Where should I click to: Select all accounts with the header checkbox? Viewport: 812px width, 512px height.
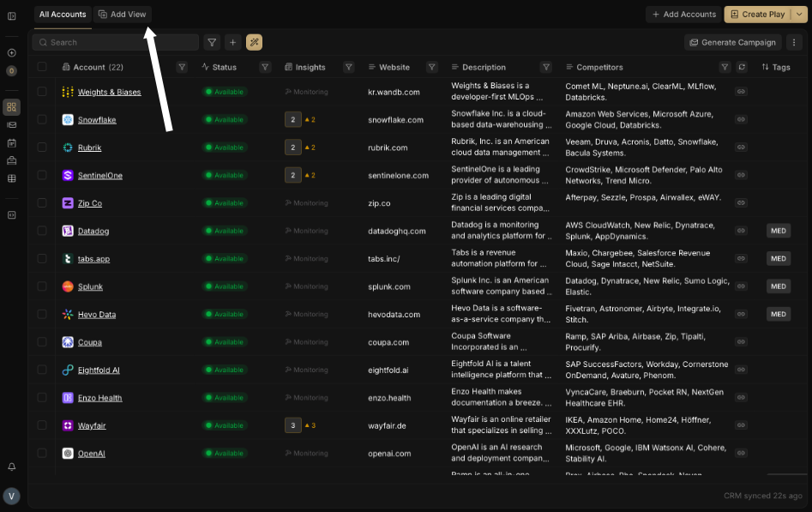(x=42, y=67)
